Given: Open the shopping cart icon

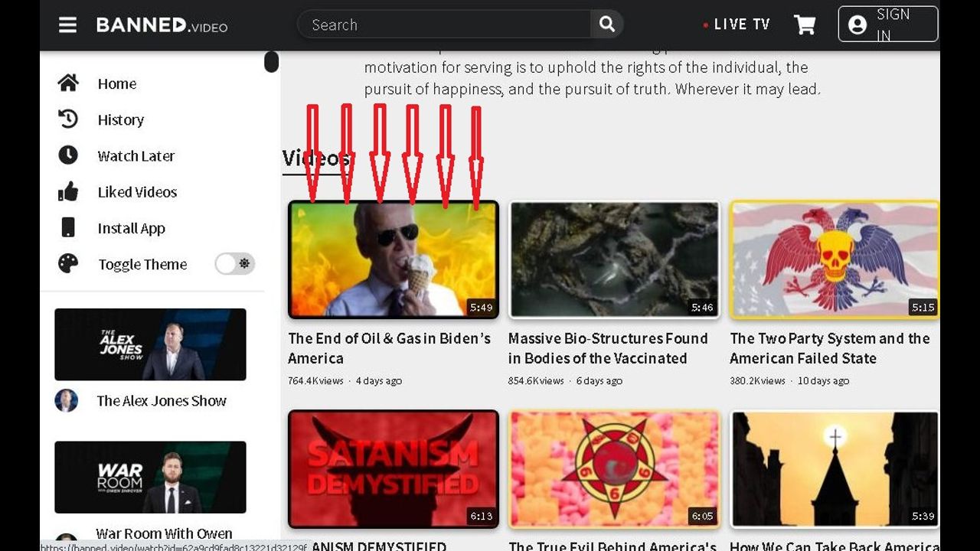Looking at the screenshot, I should 804,25.
